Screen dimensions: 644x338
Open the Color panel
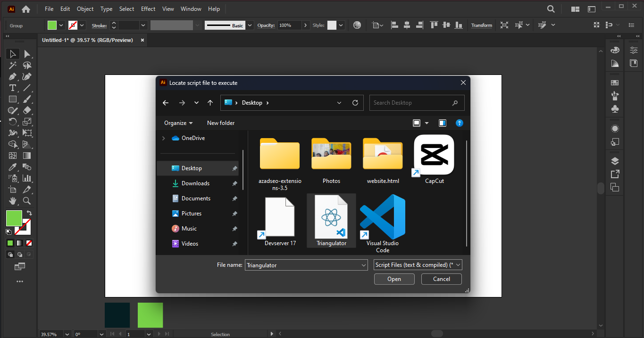(x=615, y=49)
